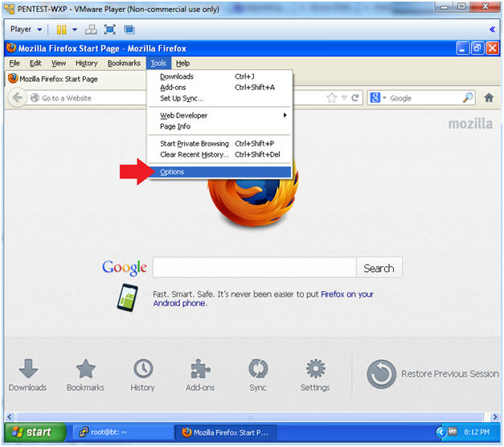The width and height of the screenshot is (504, 447).
Task: Click the horizontal scrollbar thumb
Action: (249, 417)
